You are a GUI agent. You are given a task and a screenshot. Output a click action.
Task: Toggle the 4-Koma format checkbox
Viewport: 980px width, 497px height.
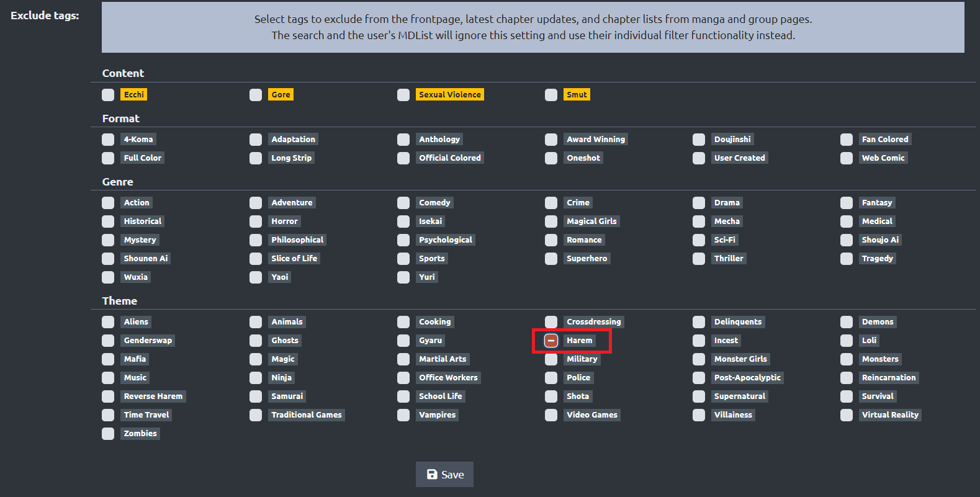point(108,140)
